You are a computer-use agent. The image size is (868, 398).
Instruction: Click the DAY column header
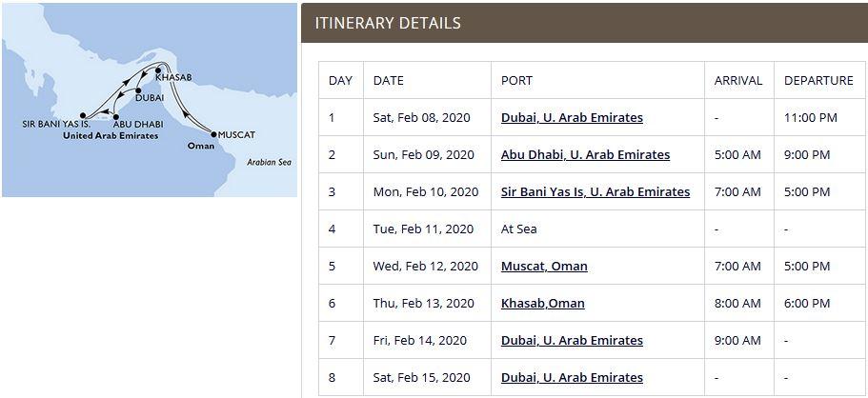click(x=340, y=81)
